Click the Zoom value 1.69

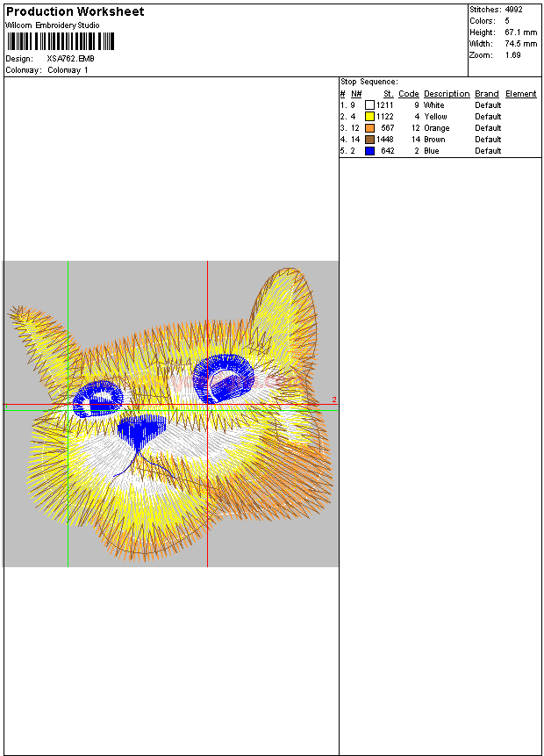(x=512, y=55)
